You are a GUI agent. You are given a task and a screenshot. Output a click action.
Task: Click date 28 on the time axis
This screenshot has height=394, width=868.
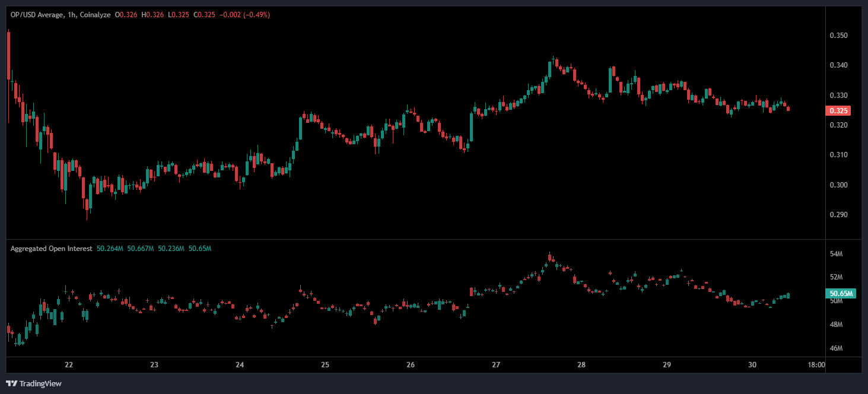point(581,365)
